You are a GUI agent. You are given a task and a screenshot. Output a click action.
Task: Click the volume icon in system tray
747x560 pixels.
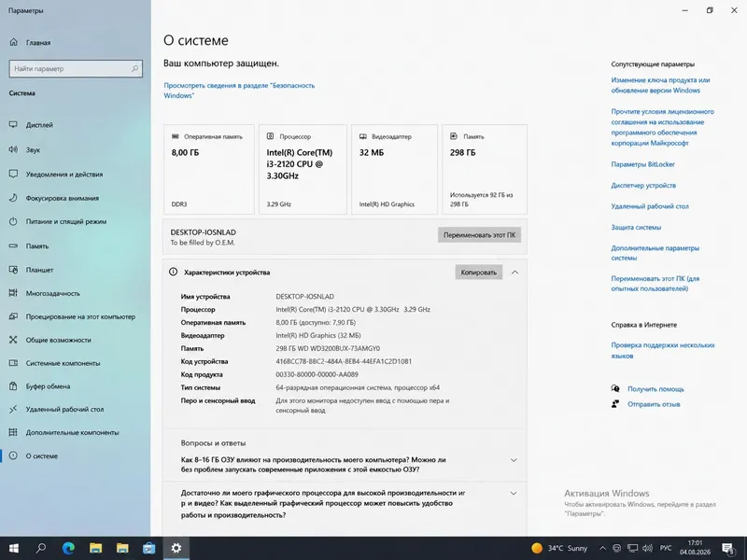(x=647, y=548)
